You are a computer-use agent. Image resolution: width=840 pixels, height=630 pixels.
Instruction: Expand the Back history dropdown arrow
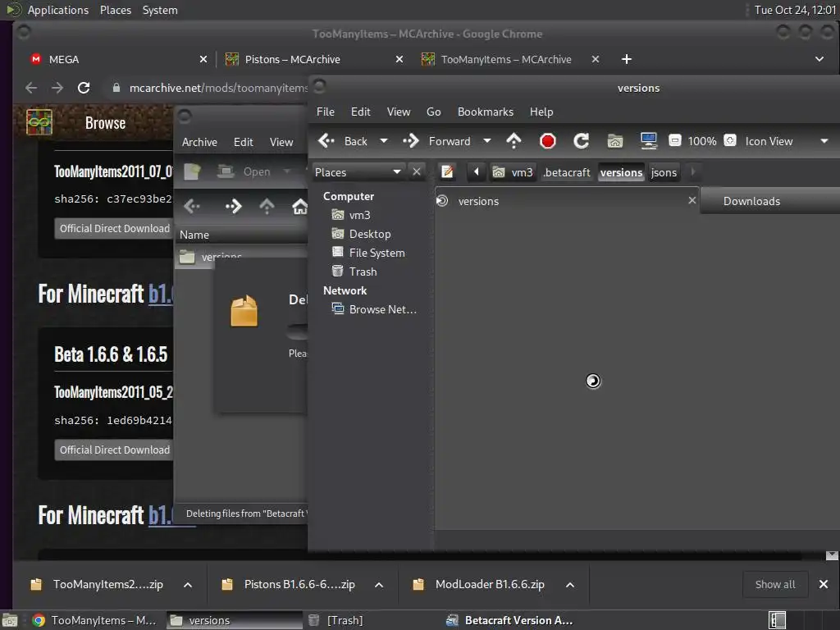pos(384,141)
